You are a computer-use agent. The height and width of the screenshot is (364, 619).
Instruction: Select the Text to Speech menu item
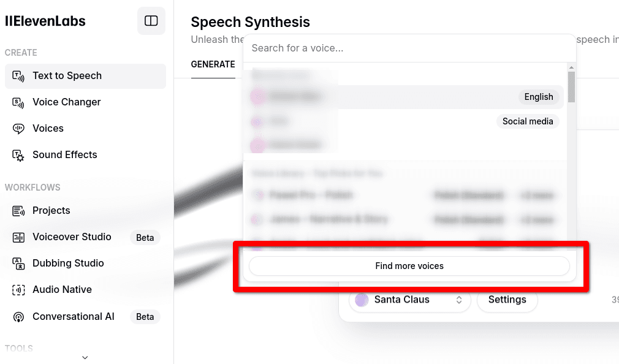point(85,76)
